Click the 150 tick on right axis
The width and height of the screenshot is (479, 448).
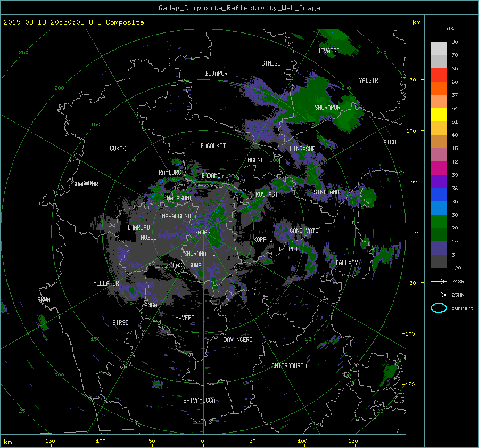click(411, 80)
